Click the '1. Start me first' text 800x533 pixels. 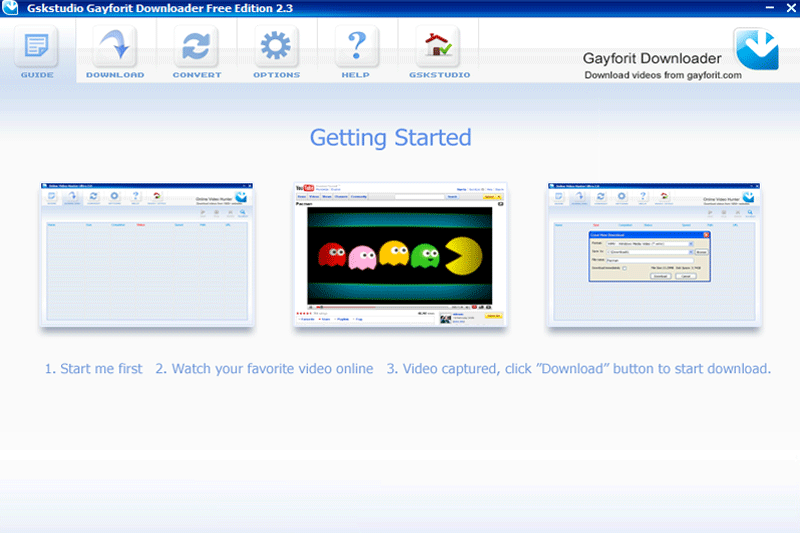[x=93, y=368]
